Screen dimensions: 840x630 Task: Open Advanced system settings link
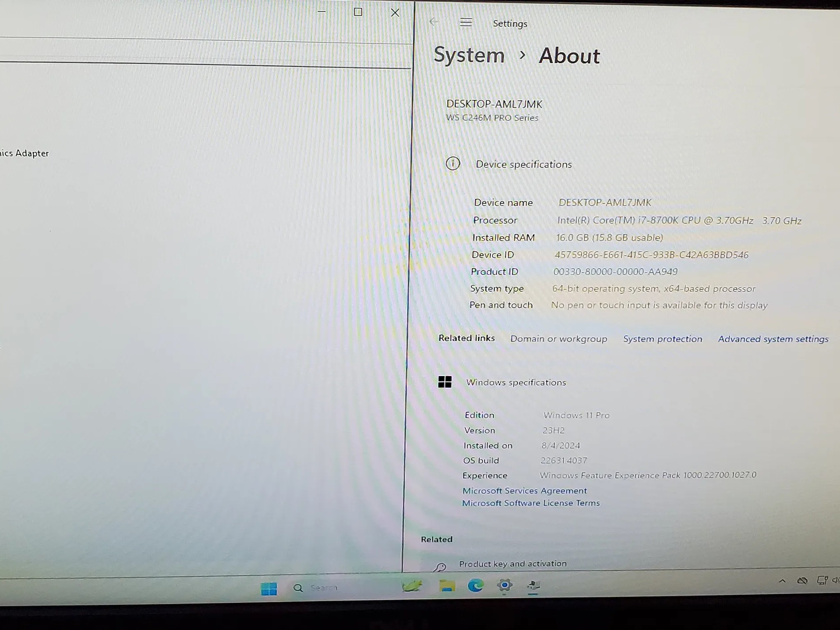pyautogui.click(x=773, y=339)
